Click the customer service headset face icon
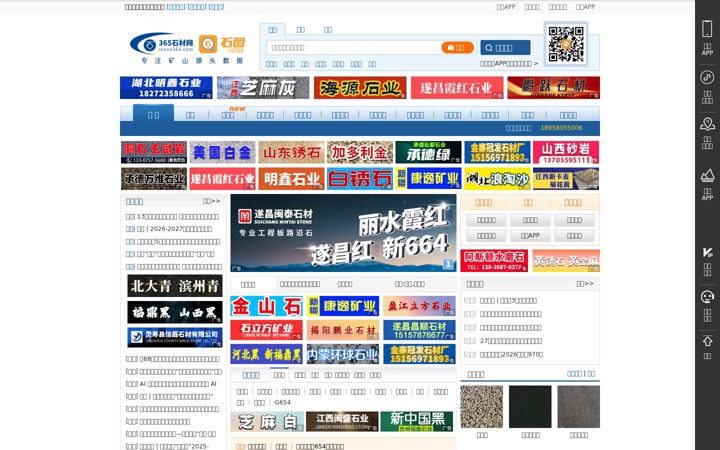 (x=707, y=297)
